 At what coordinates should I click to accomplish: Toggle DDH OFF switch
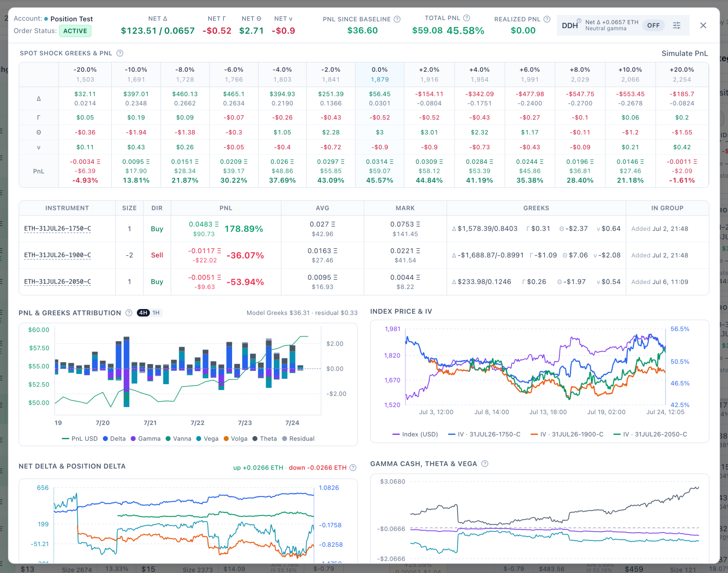click(x=653, y=25)
